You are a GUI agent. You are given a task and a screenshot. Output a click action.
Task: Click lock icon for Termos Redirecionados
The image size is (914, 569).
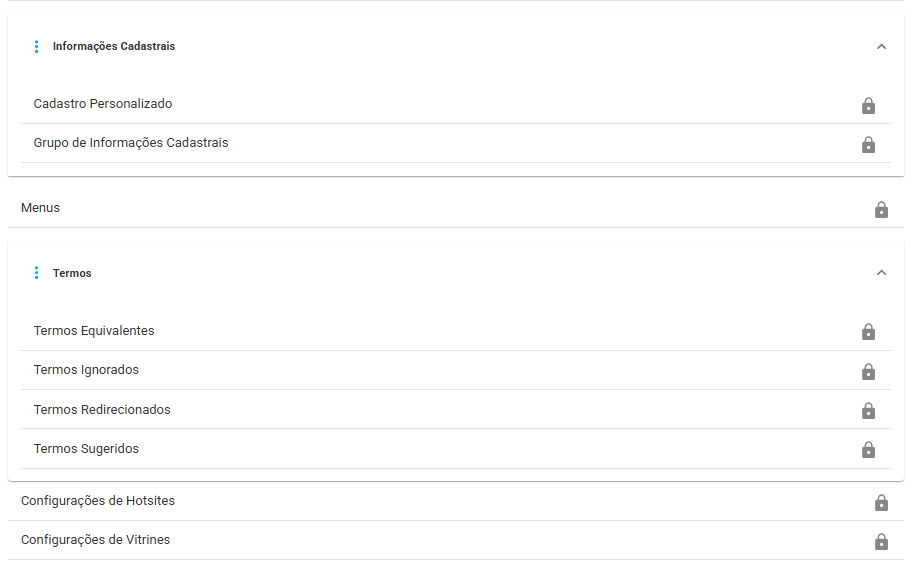(868, 410)
